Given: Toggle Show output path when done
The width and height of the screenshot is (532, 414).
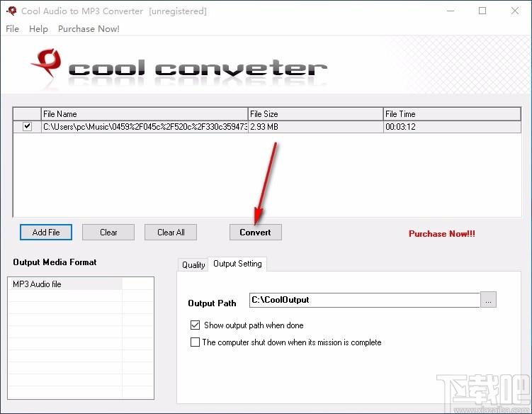Looking at the screenshot, I should tap(247, 325).
